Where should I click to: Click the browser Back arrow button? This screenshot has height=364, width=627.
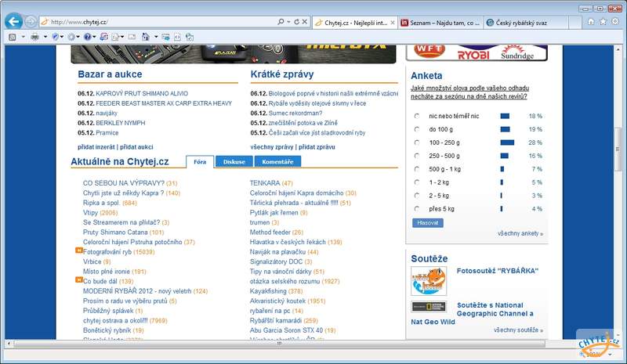(13, 22)
